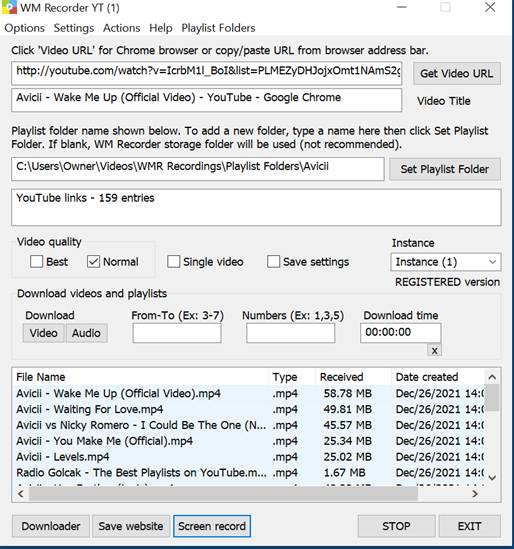Viewport: 514px width, 549px height.
Task: Click the File Name column header
Action: [141, 377]
